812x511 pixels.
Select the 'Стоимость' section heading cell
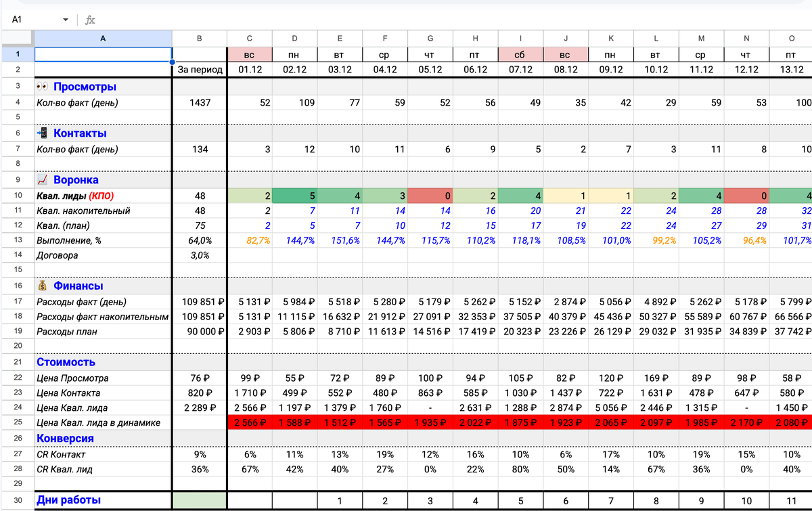(103, 362)
